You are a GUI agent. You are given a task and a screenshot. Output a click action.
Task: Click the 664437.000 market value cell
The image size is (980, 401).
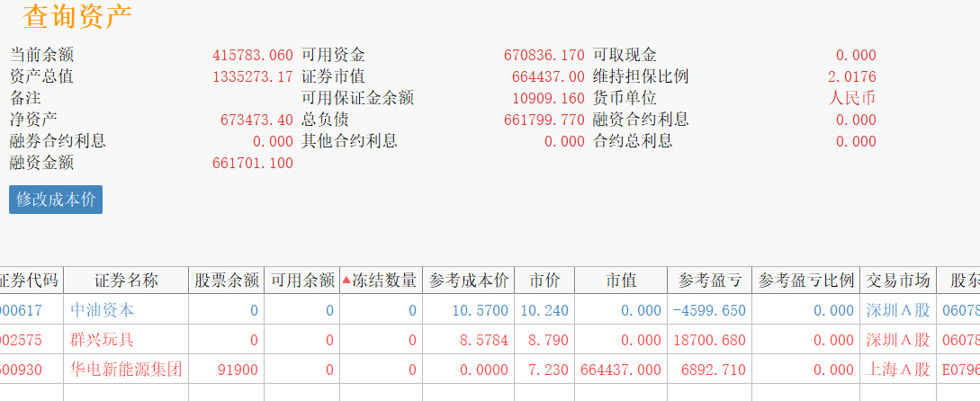tap(621, 370)
